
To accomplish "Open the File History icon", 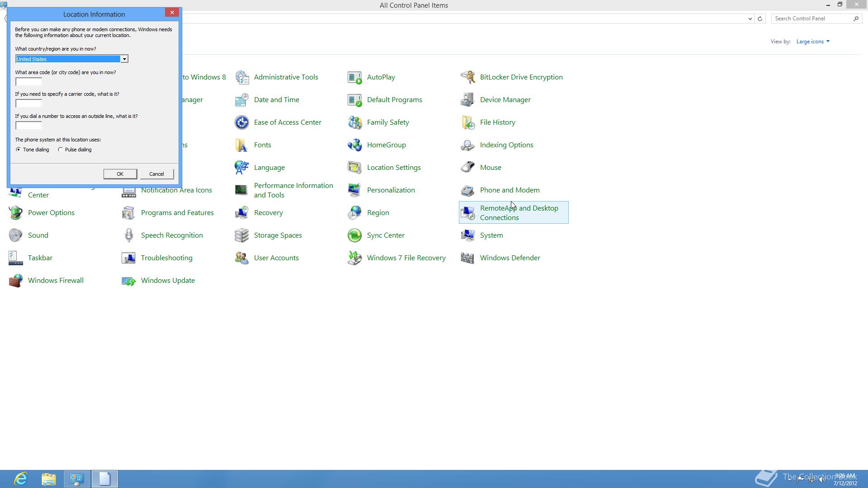I will 468,122.
